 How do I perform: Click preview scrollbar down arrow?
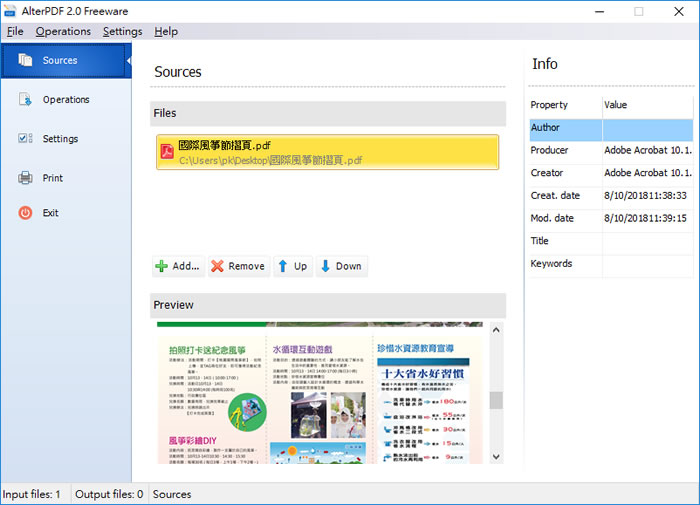pos(496,457)
